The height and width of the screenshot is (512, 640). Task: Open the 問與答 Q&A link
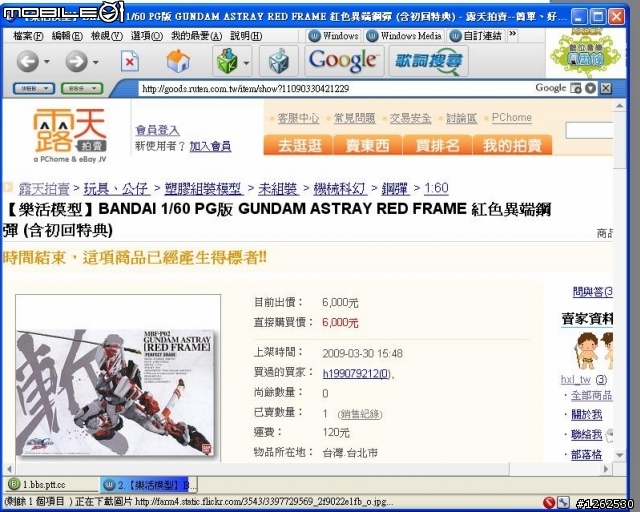pyautogui.click(x=593, y=292)
